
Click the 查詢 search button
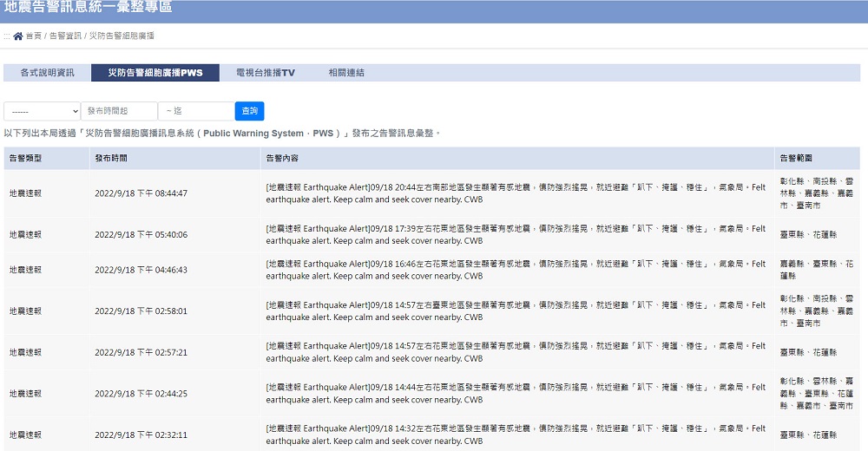tap(249, 111)
